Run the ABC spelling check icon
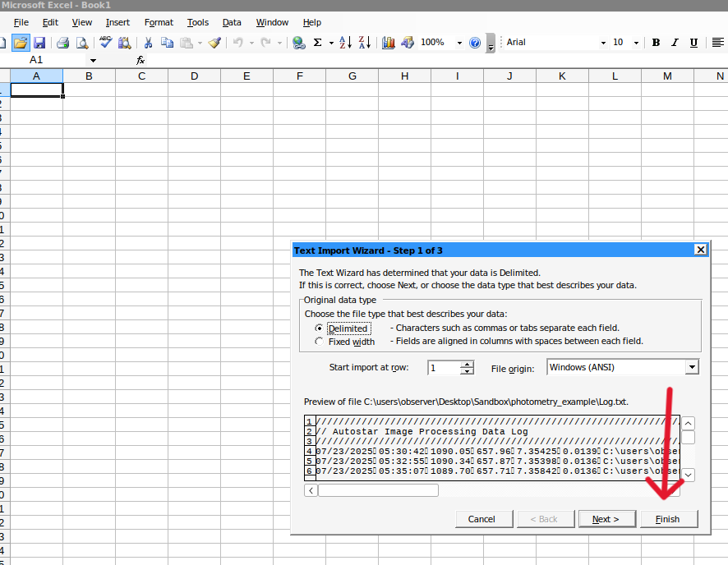 tap(105, 42)
